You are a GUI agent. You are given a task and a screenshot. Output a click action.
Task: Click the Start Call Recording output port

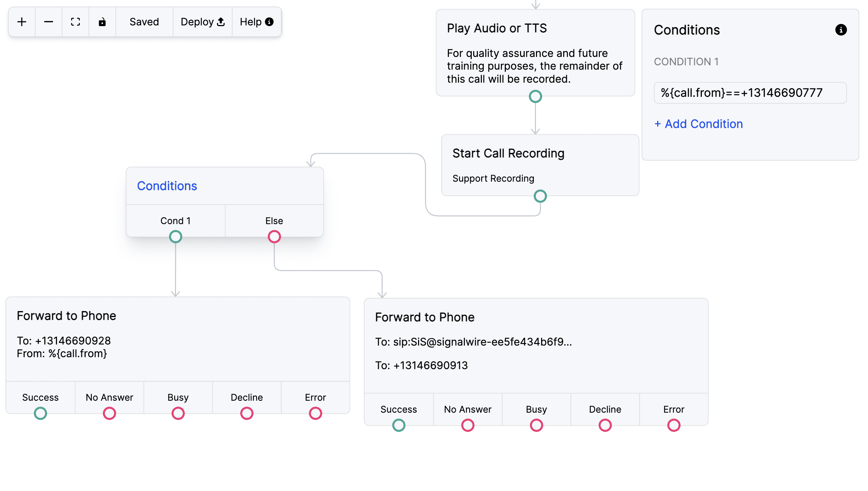[540, 196]
